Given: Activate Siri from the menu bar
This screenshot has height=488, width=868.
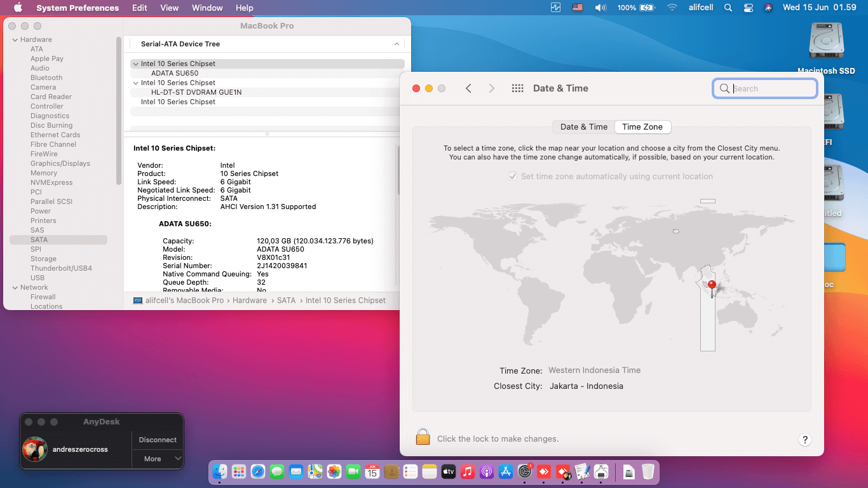Looking at the screenshot, I should click(x=768, y=8).
